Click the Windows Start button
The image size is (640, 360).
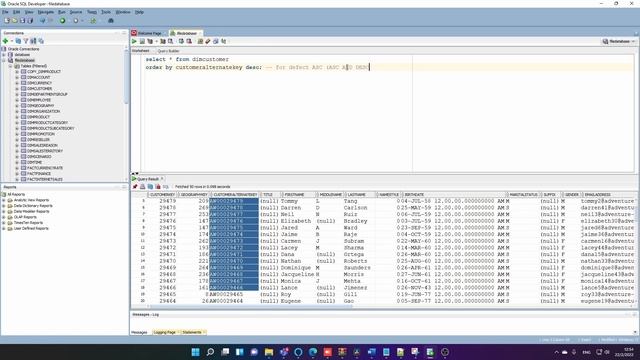pyautogui.click(x=196, y=352)
